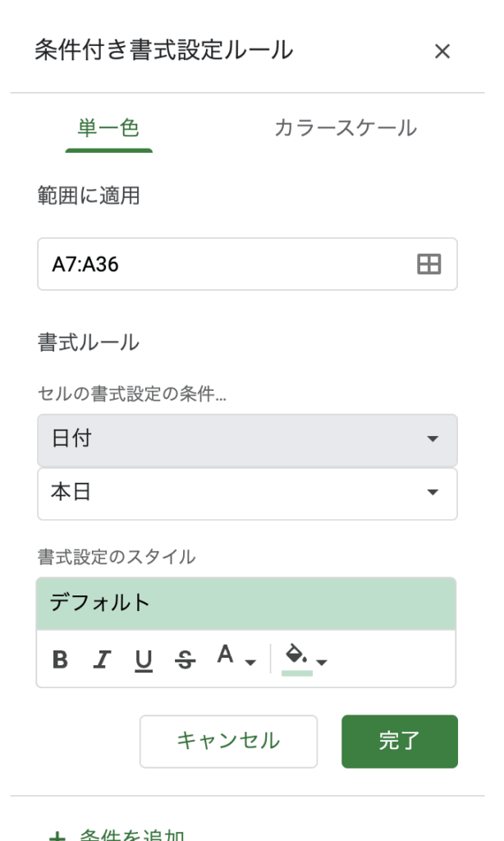Click the plus icon beside 条件を追加
The width and height of the screenshot is (504, 841).
click(x=57, y=837)
